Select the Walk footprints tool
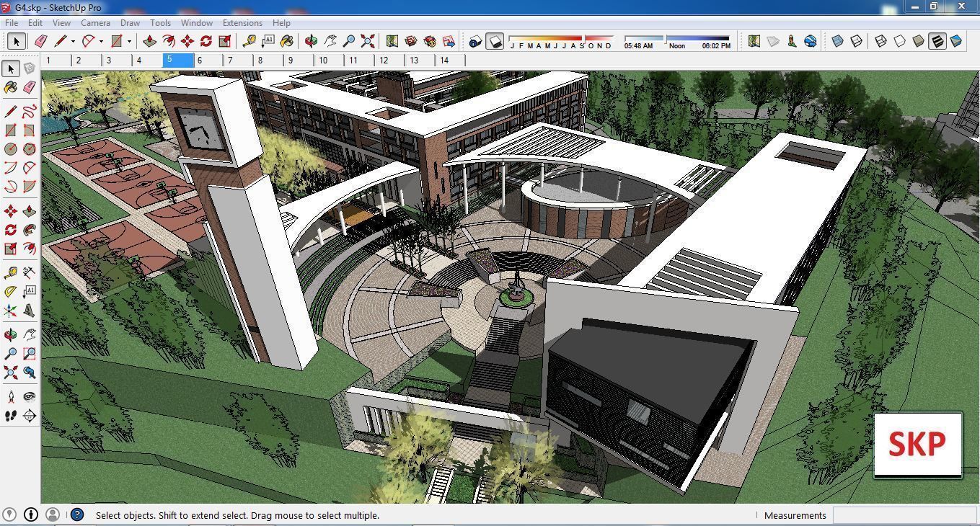 tap(10, 416)
